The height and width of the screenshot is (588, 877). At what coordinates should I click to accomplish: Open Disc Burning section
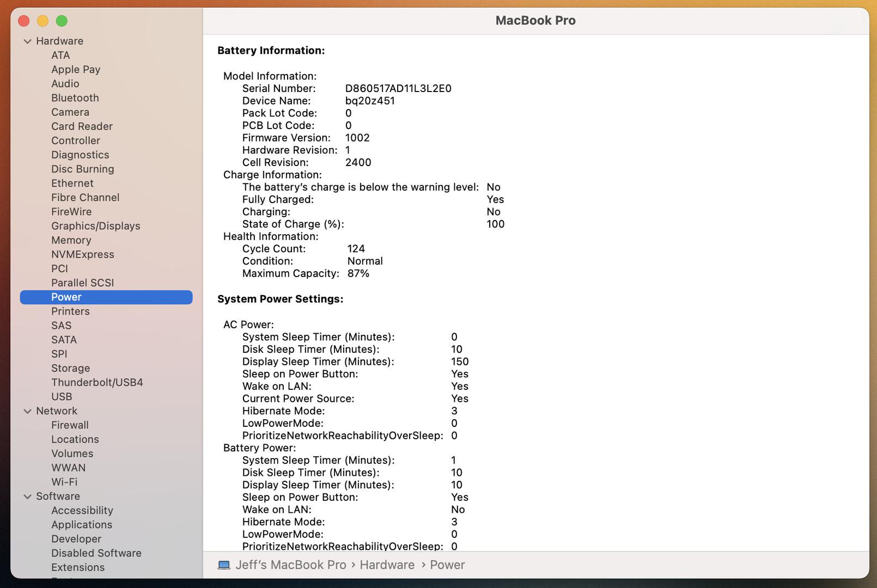[x=83, y=169]
